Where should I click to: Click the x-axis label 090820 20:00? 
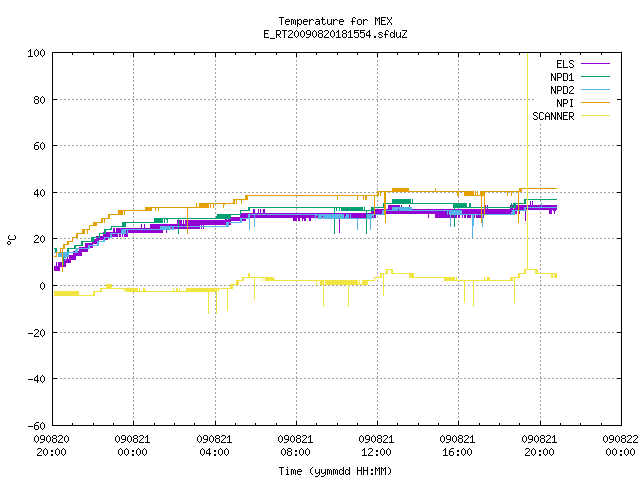51,445
